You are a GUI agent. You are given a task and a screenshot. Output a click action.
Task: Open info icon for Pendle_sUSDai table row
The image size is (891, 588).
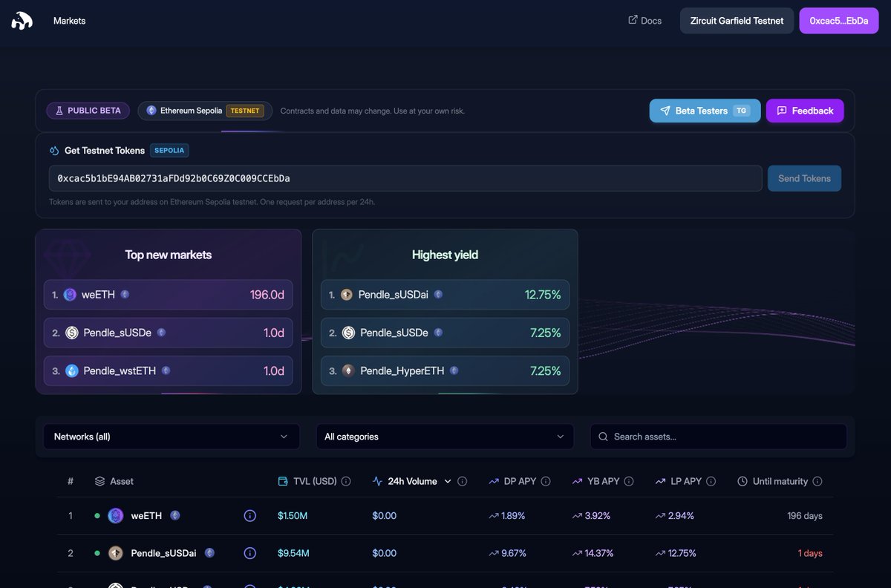click(x=250, y=553)
